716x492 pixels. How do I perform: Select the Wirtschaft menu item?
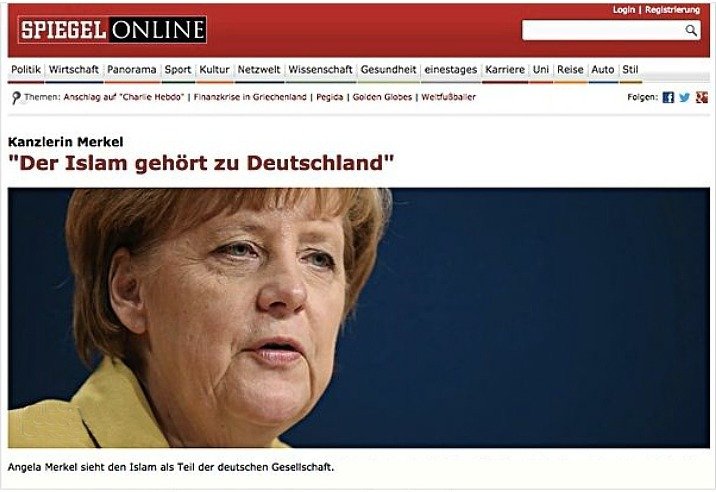(x=74, y=70)
